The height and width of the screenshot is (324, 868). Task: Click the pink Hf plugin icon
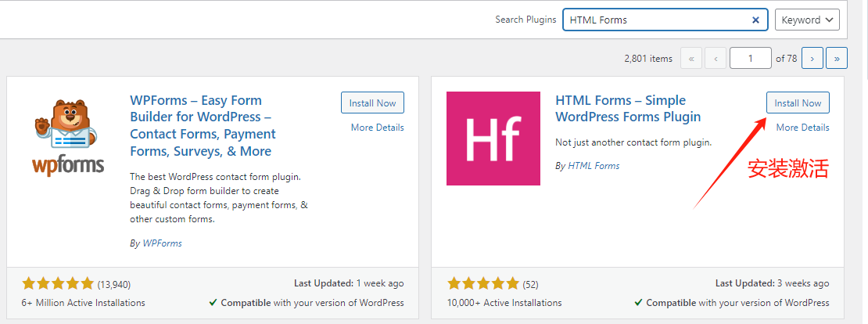493,139
